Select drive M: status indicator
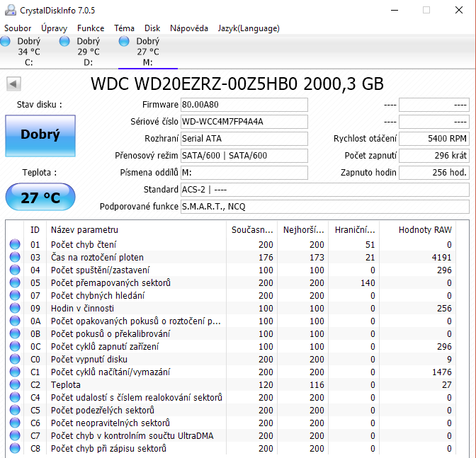The width and height of the screenshot is (476, 458). tap(124, 41)
